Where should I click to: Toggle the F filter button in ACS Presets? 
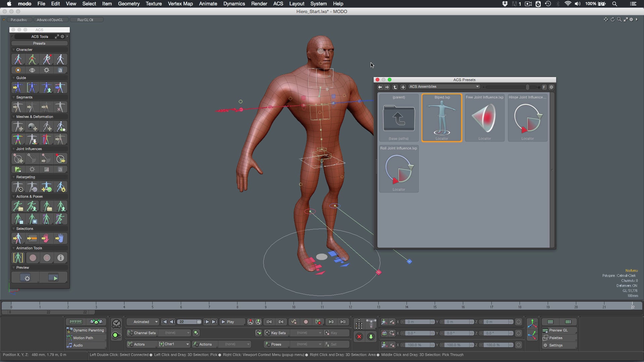pyautogui.click(x=544, y=87)
